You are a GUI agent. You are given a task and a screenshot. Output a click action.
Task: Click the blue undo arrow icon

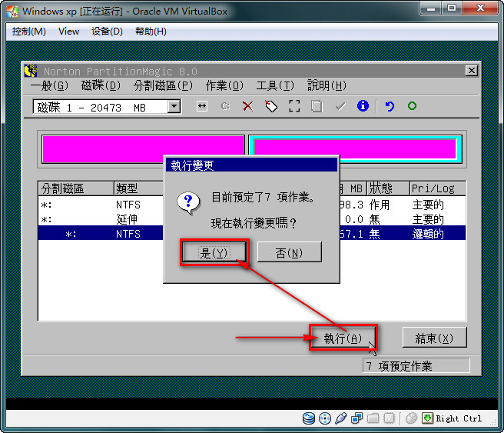(x=390, y=106)
